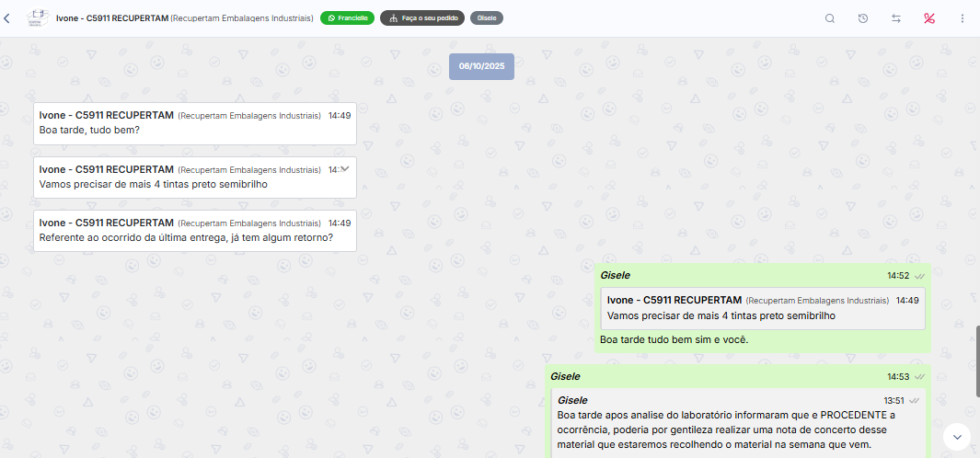Click the 'Referente ao ocorrido' message bubble
Viewport: 980px width, 458px height.
coord(194,230)
